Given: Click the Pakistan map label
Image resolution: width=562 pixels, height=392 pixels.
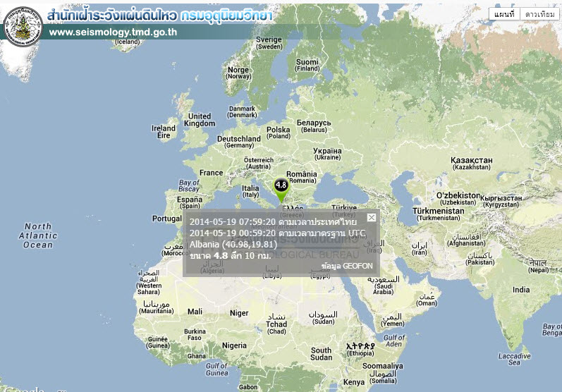Looking at the screenshot, I should coord(480,259).
